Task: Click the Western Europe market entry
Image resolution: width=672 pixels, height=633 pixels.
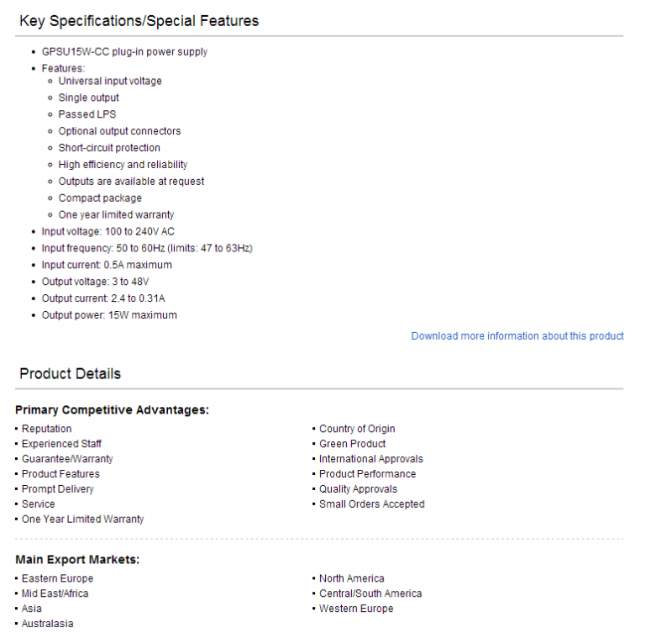Action: (356, 609)
